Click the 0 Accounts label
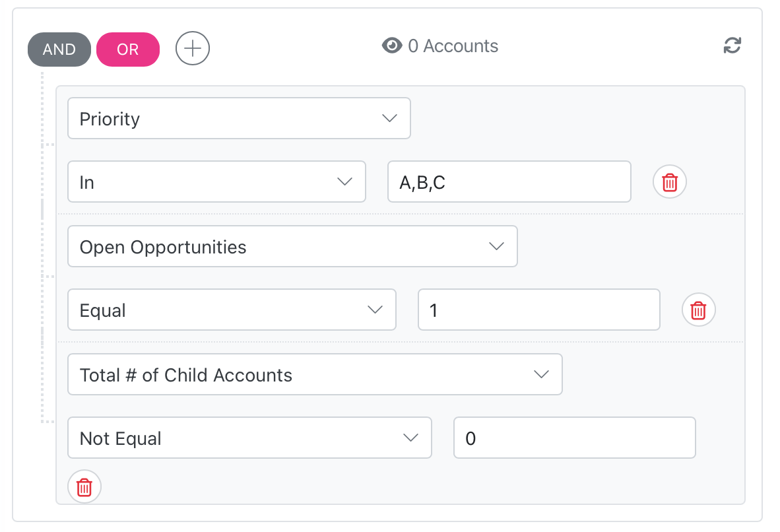The image size is (780, 532). point(453,46)
